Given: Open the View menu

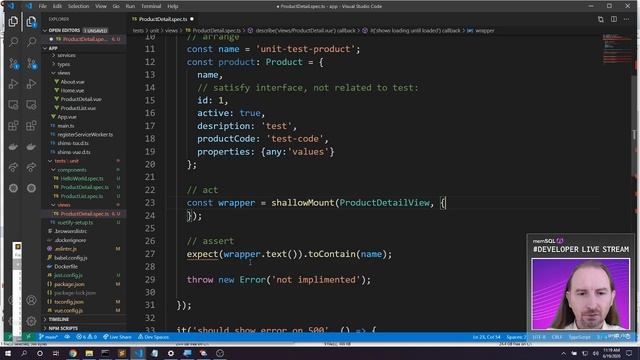Looking at the screenshot, I should [x=101, y=6].
